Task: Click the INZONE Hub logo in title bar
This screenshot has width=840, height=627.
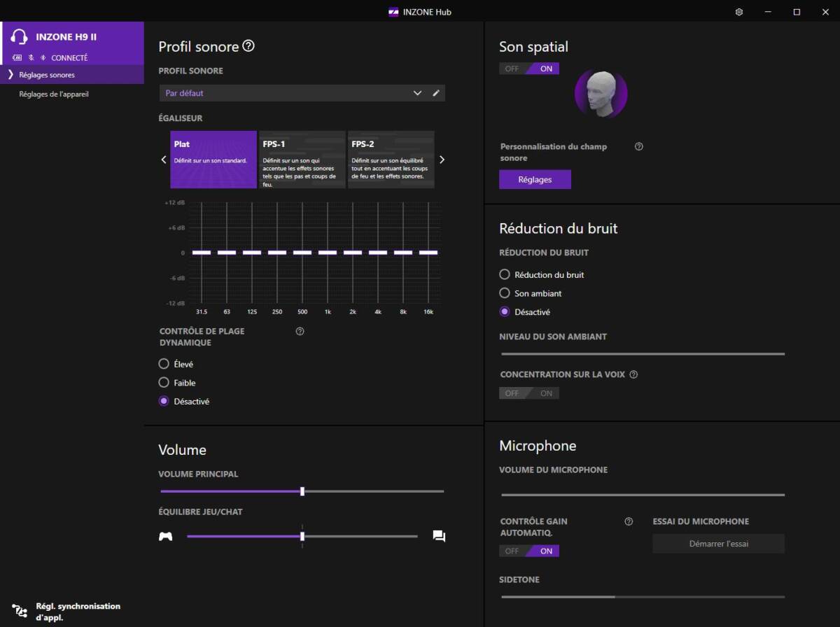Action: click(x=393, y=12)
